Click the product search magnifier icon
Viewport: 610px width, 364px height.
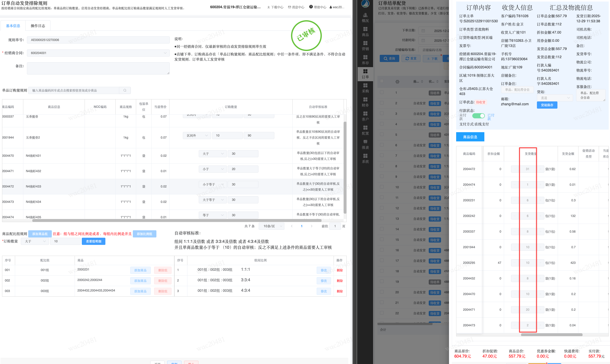click(125, 90)
